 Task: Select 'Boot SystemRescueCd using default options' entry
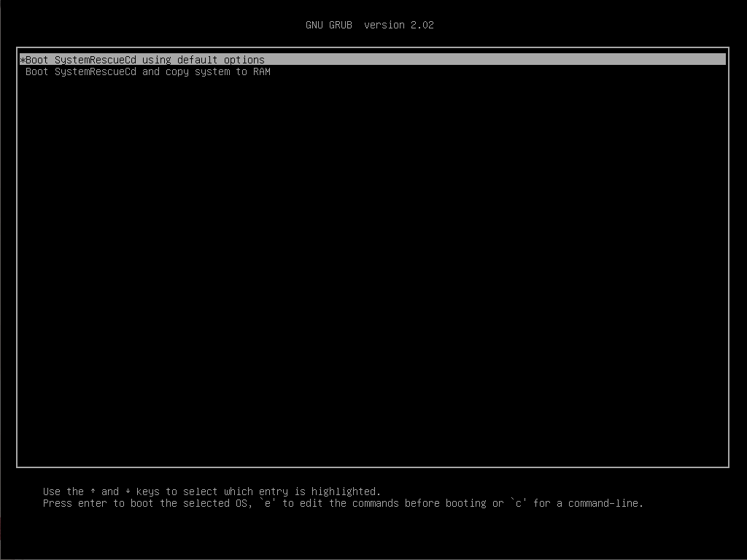point(373,60)
